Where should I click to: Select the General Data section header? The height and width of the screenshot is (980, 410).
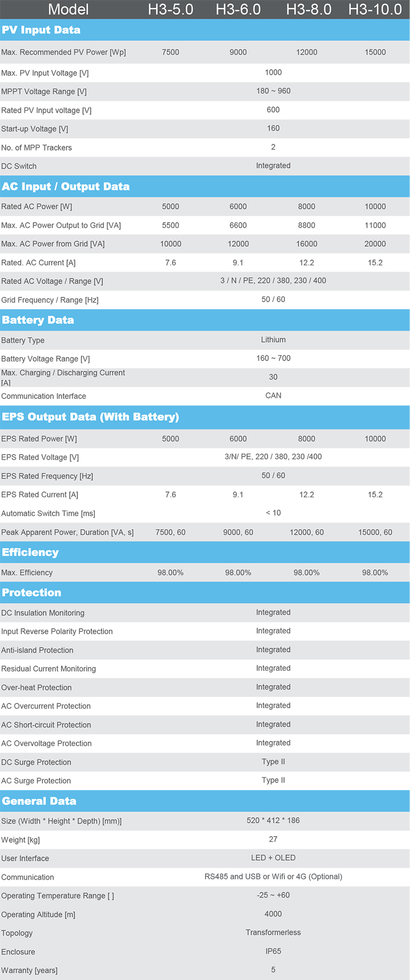tap(39, 801)
